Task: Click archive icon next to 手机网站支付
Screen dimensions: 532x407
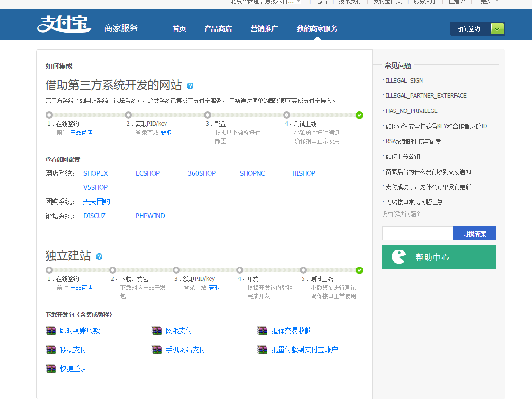Action: pyautogui.click(x=157, y=350)
